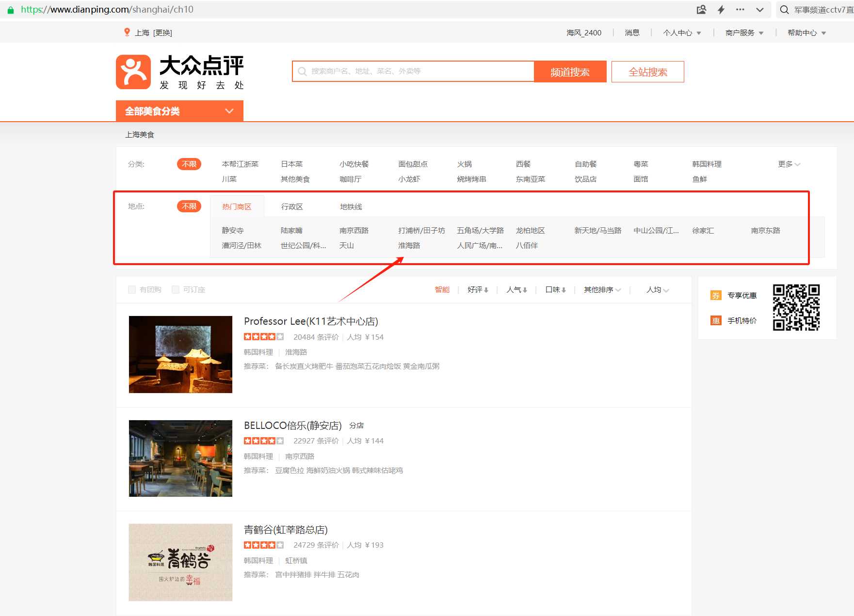Enable the 有团购 checkbox
Image resolution: width=854 pixels, height=616 pixels.
132,289
